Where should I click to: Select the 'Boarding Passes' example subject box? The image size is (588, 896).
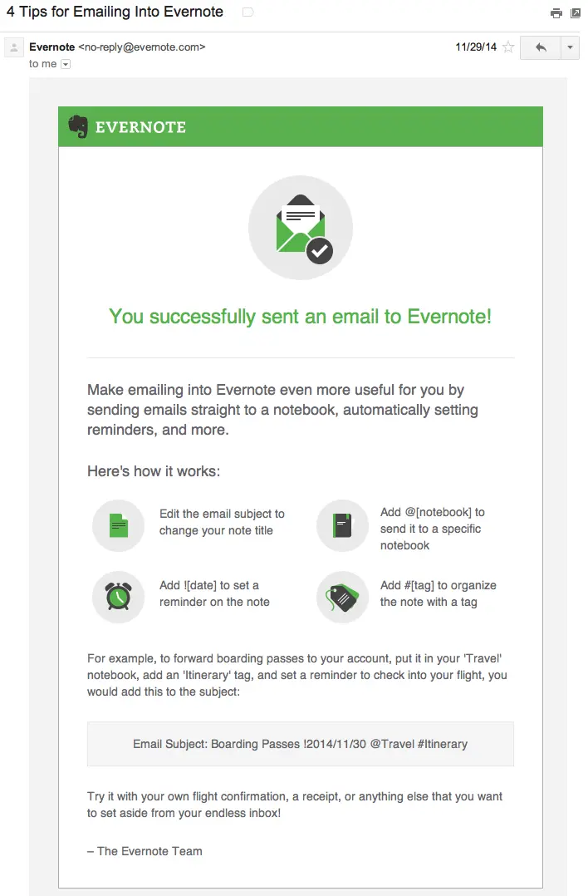301,744
